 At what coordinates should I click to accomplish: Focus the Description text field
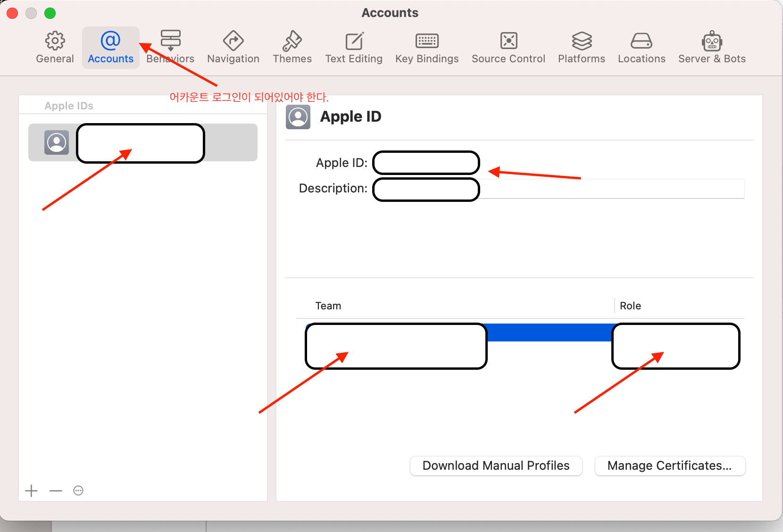[558, 189]
